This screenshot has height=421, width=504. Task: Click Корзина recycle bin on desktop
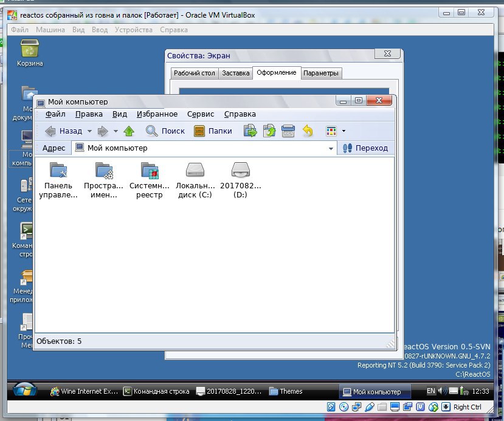tap(30, 48)
